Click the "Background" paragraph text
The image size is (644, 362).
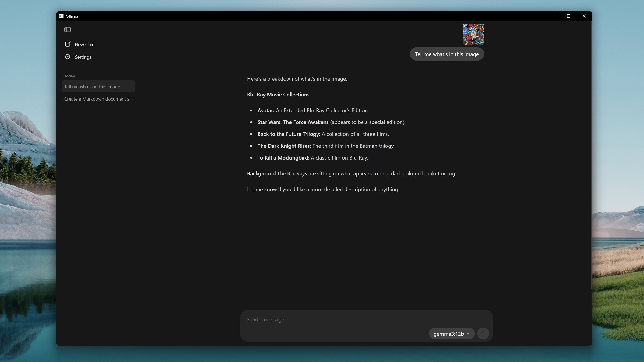coord(352,173)
